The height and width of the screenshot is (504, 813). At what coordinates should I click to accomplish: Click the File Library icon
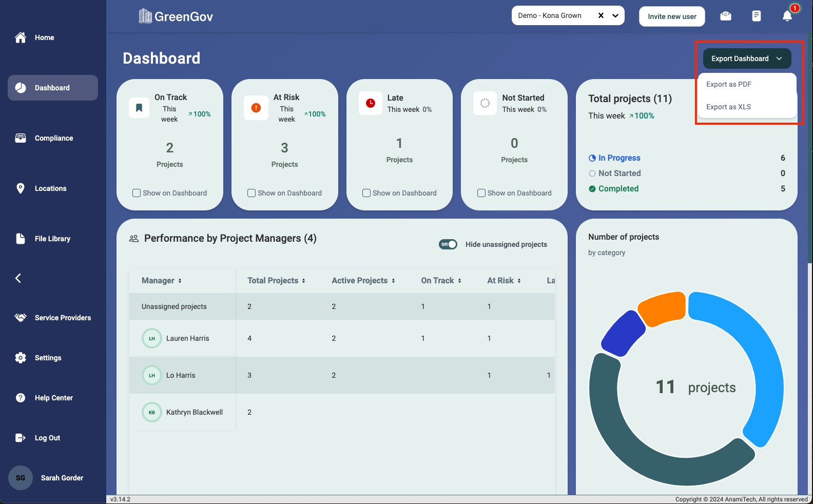(21, 239)
